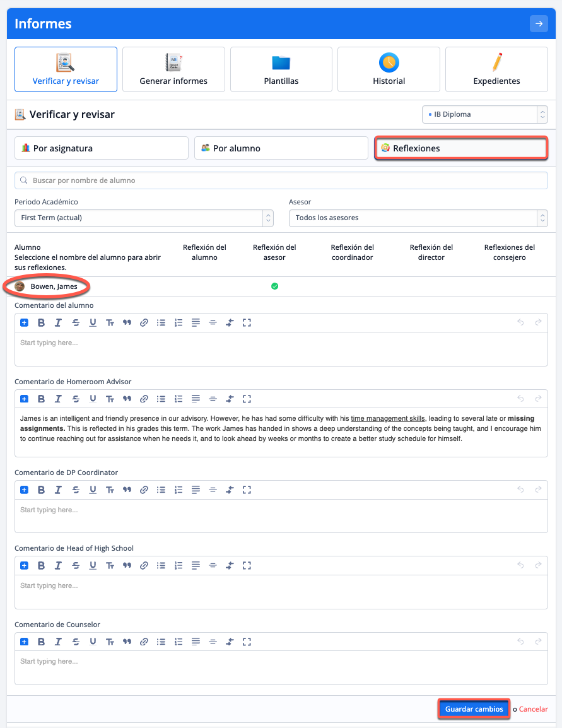
Task: Click the arrow icon in Informes header
Action: [x=538, y=24]
